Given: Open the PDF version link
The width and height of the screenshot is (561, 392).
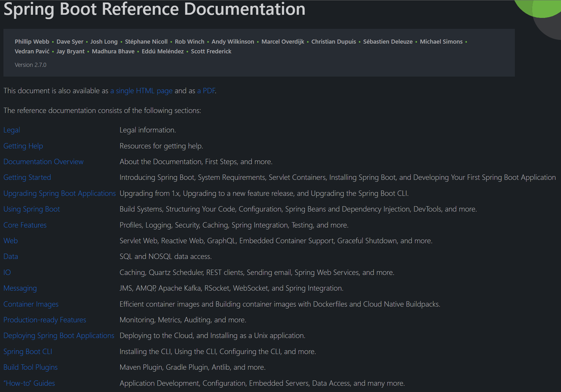Looking at the screenshot, I should [x=206, y=91].
